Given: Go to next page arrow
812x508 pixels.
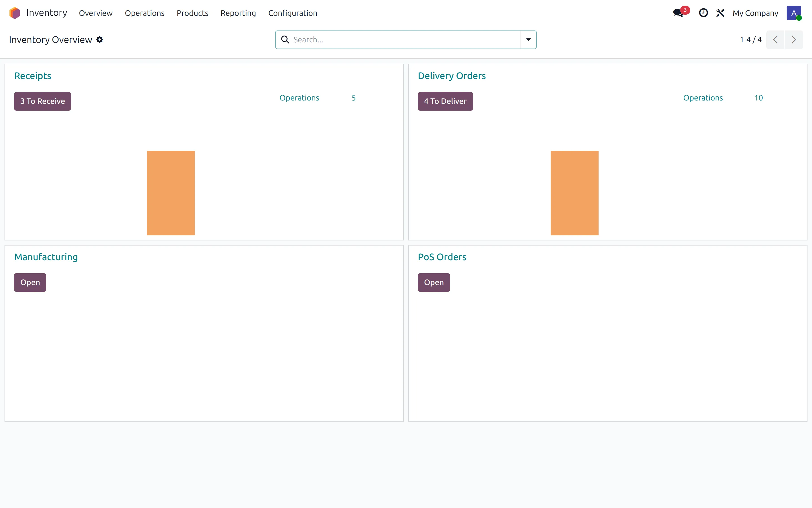Looking at the screenshot, I should [x=794, y=40].
